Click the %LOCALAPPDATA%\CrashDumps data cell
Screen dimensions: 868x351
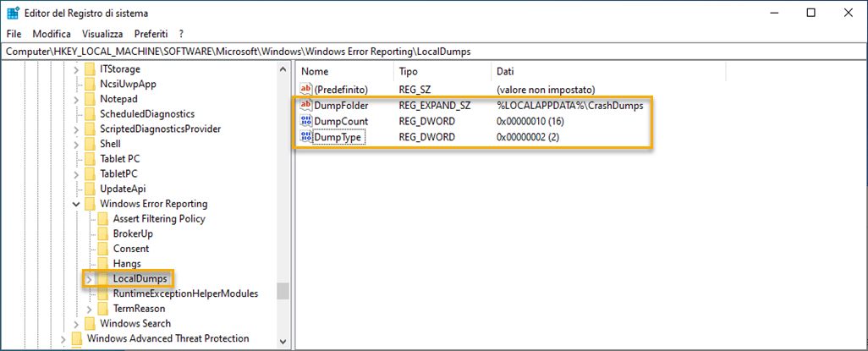point(569,106)
